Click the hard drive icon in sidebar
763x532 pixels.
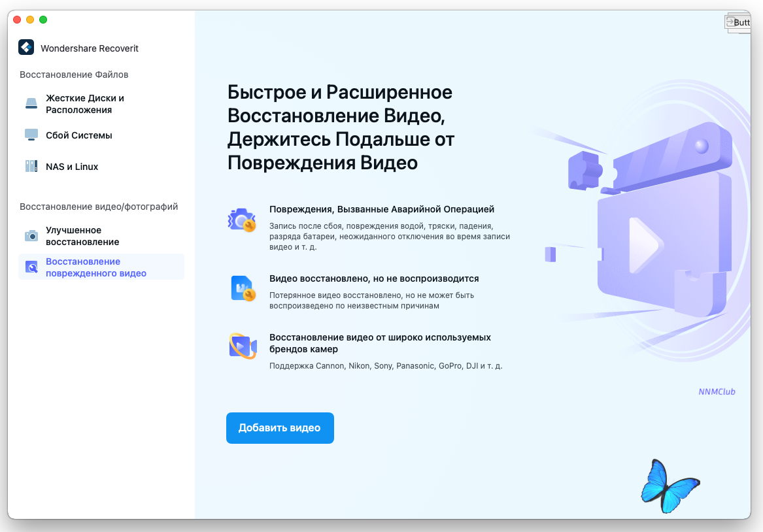31,103
